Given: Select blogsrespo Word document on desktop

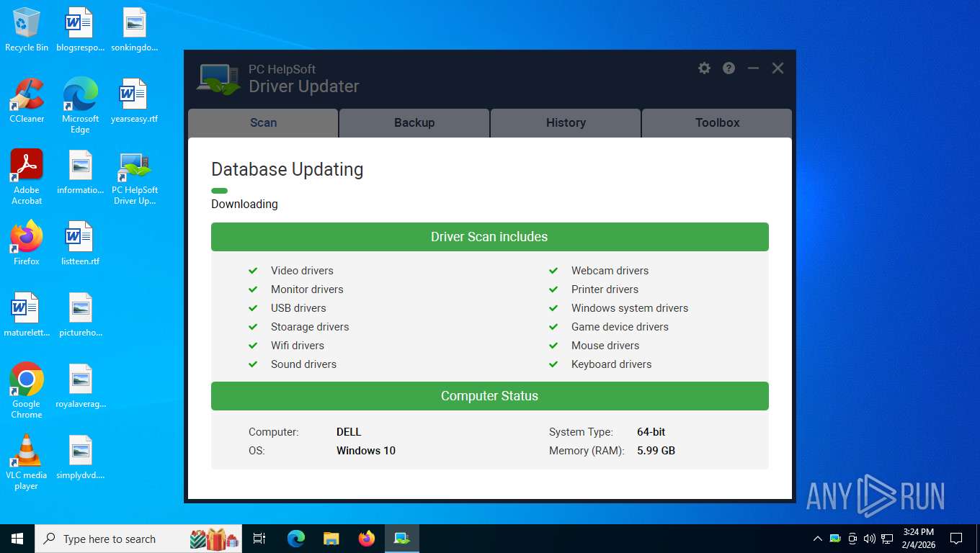Looking at the screenshot, I should 80,30.
